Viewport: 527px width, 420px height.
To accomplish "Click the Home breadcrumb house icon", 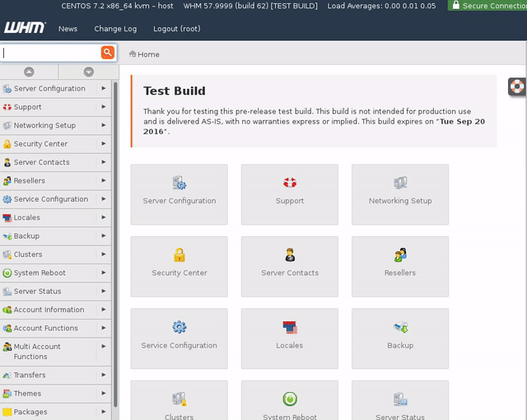I will (x=133, y=54).
